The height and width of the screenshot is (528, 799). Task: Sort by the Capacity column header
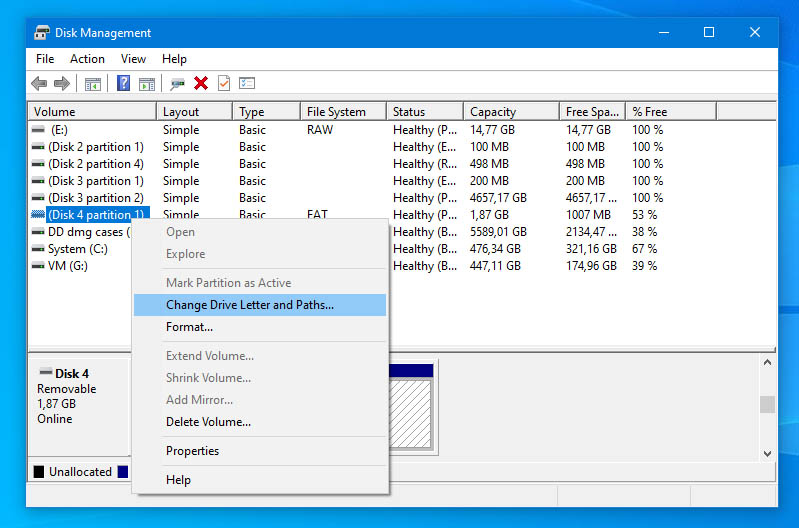(x=493, y=112)
